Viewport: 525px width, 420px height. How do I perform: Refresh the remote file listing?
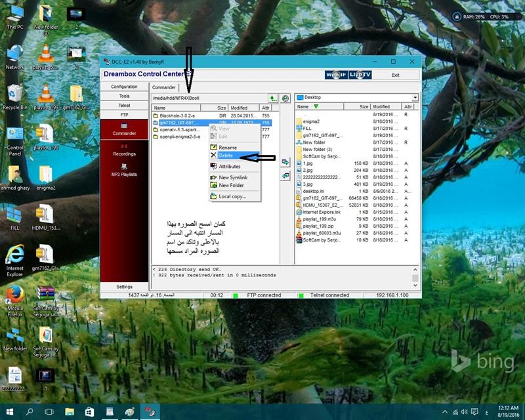pyautogui.click(x=285, y=98)
